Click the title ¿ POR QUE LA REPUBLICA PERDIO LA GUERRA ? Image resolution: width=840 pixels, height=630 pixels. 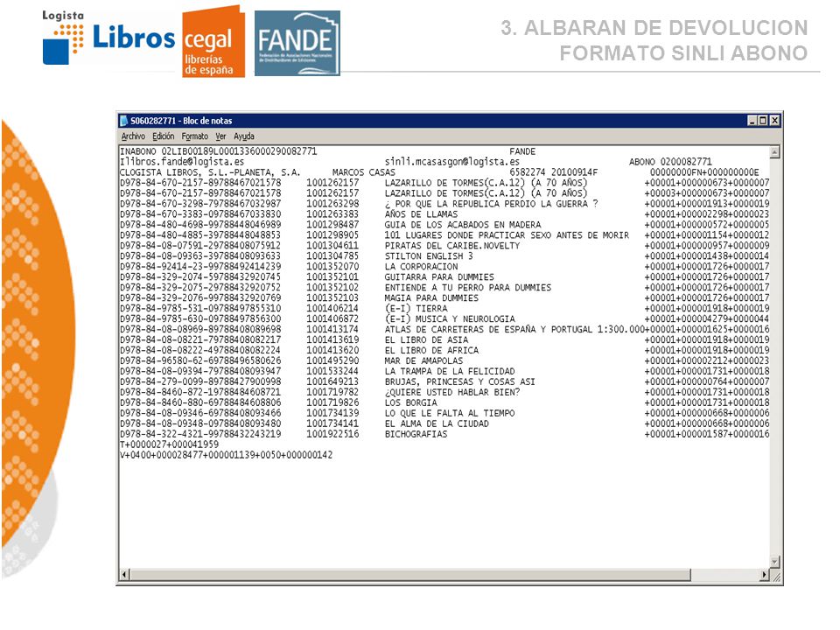[x=491, y=204]
